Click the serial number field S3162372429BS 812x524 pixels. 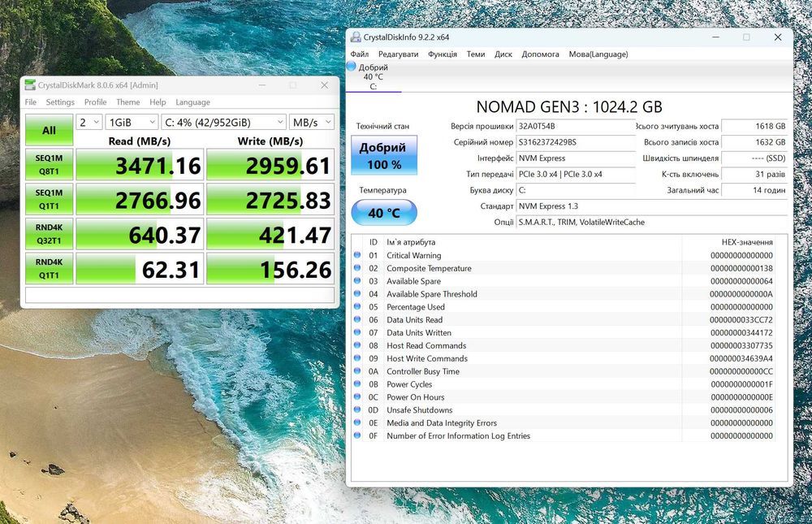(576, 142)
